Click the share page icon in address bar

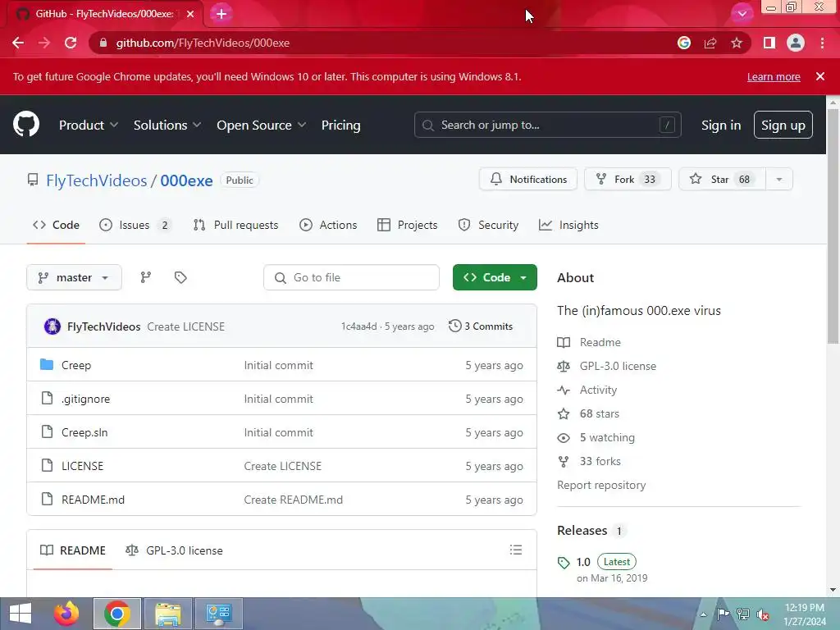point(710,43)
